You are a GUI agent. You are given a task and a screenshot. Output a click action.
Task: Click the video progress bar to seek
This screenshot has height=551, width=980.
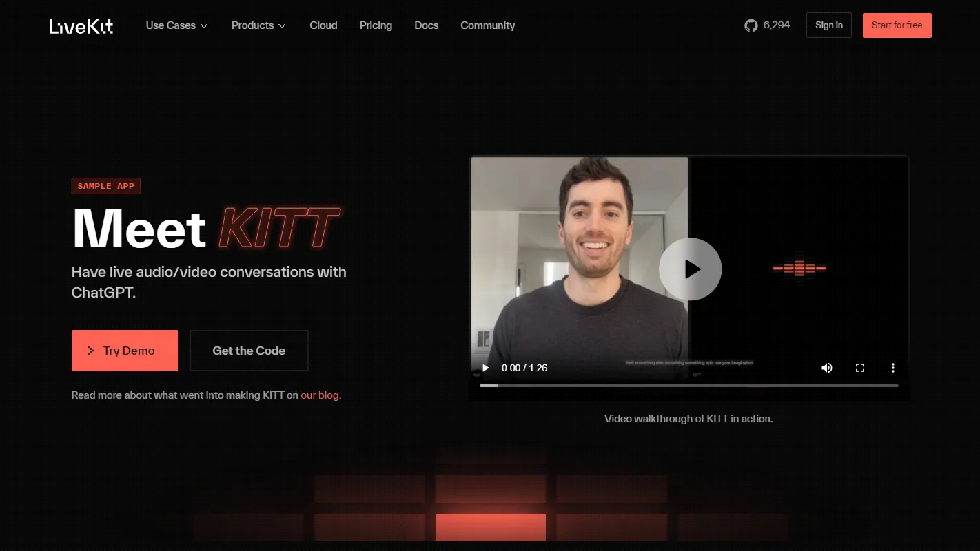click(689, 386)
